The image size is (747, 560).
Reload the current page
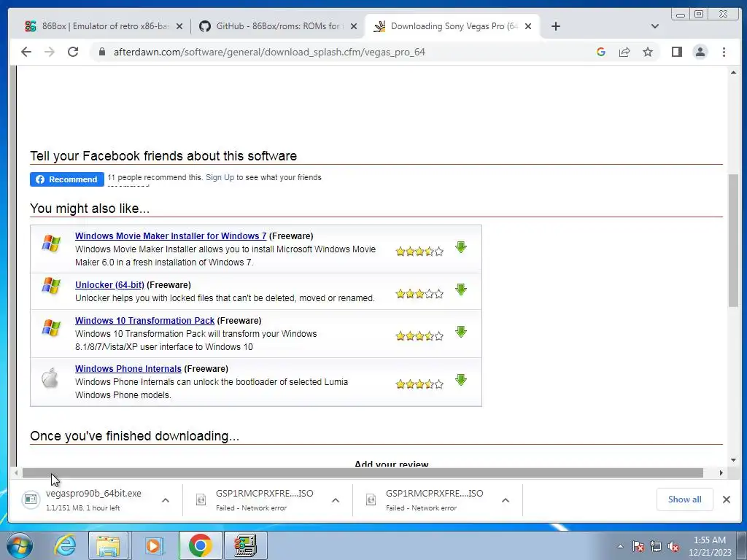coord(73,52)
